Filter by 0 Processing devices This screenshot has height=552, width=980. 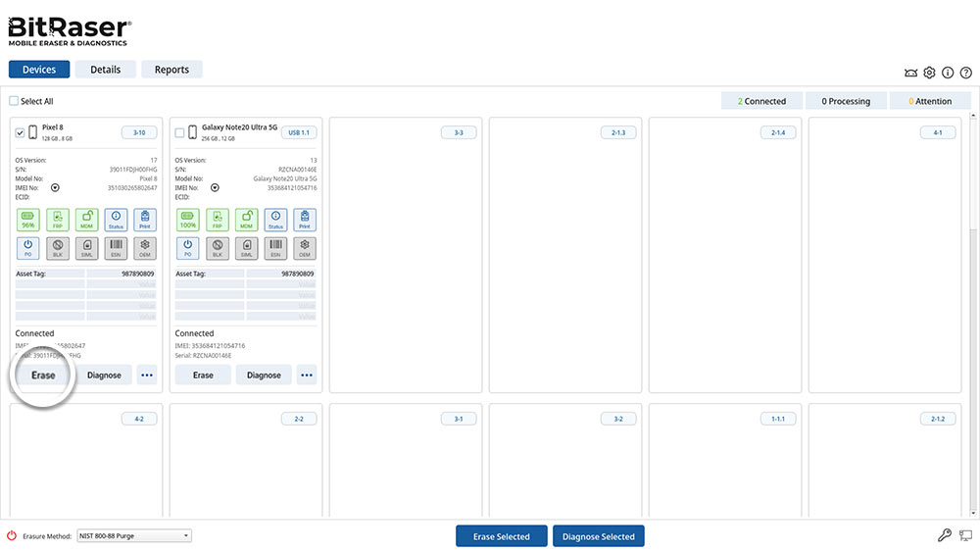click(x=846, y=101)
